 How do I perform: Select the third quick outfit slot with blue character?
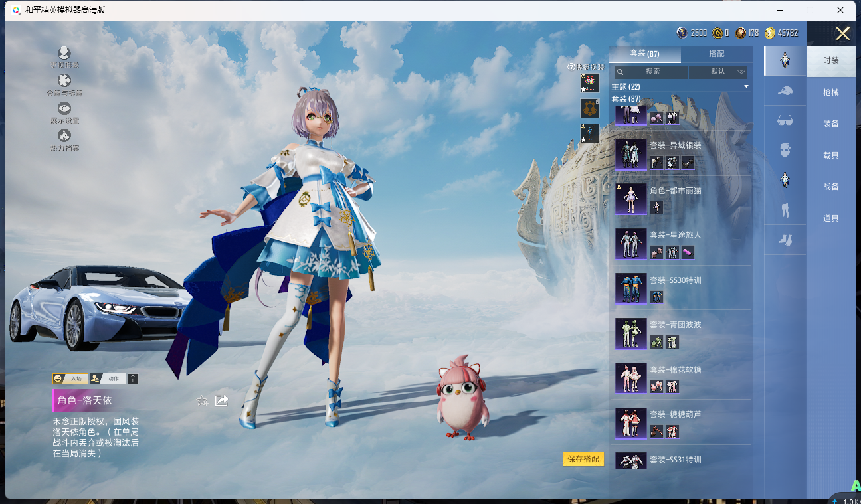pos(589,133)
